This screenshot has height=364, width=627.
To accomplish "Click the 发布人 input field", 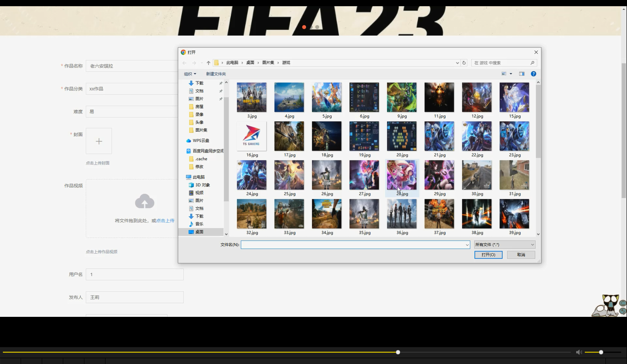I will pyautogui.click(x=135, y=297).
